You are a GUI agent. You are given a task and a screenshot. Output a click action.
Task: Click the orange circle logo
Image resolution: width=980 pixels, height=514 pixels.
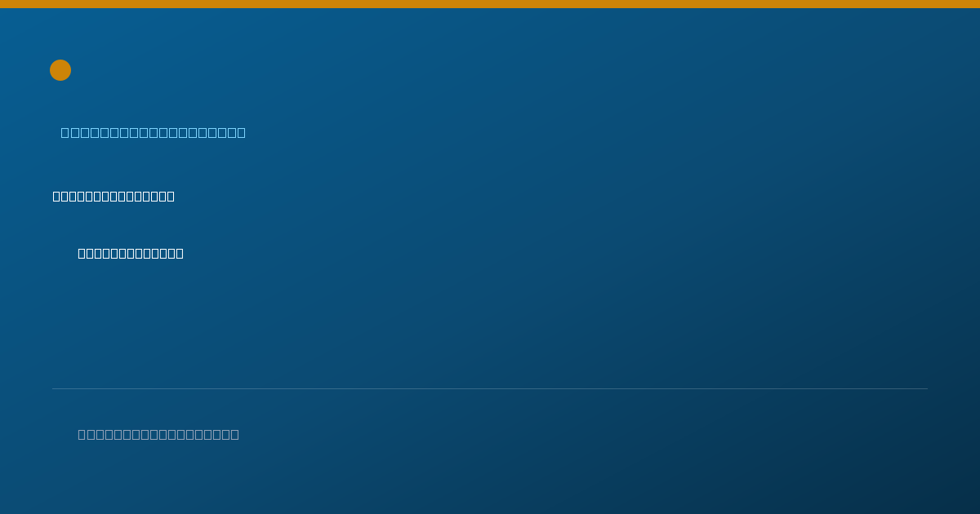point(60,70)
